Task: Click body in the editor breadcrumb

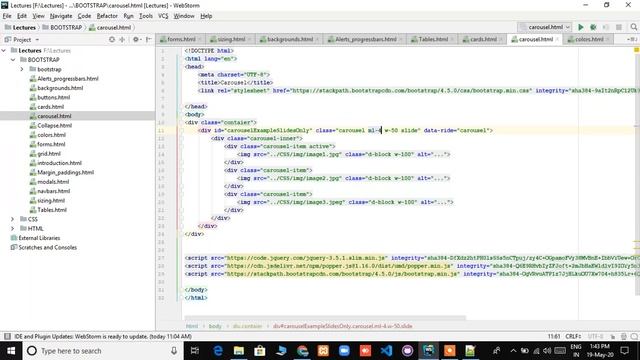Action: (x=215, y=326)
